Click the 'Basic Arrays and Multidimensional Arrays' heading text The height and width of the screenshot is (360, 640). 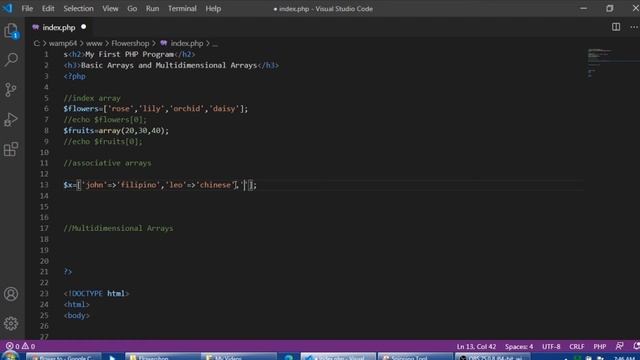pos(169,65)
